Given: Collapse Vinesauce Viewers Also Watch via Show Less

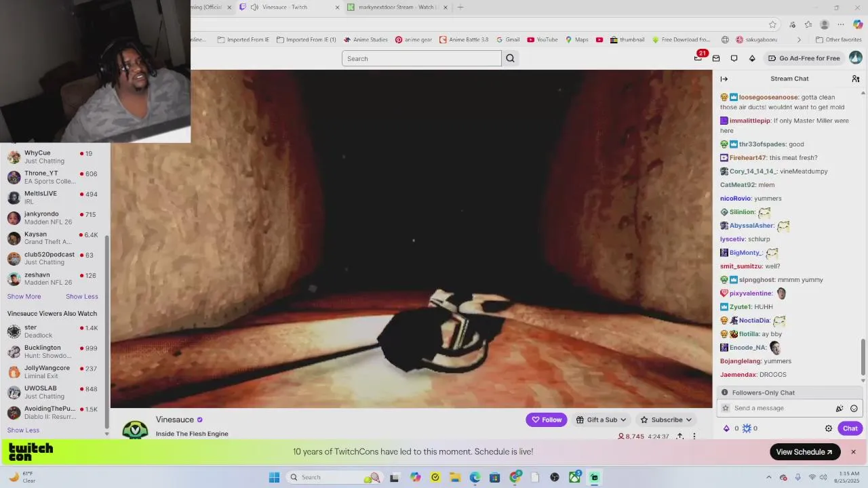Looking at the screenshot, I should [23, 430].
